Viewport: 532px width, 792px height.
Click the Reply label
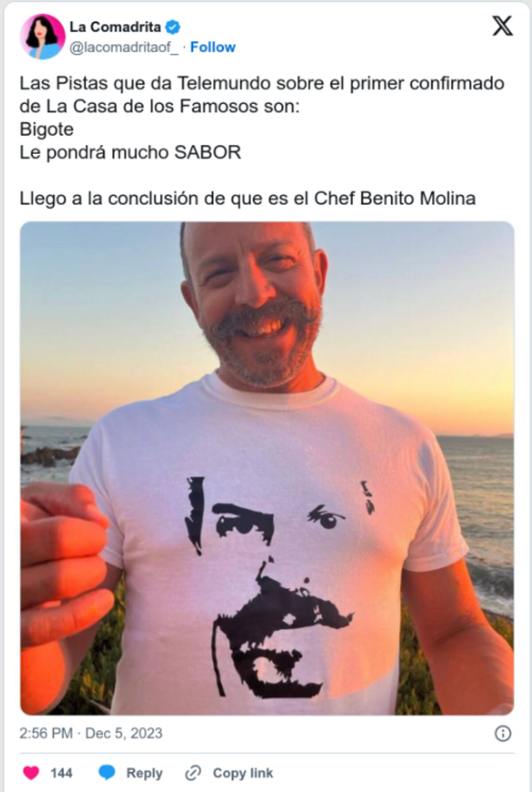(x=145, y=773)
